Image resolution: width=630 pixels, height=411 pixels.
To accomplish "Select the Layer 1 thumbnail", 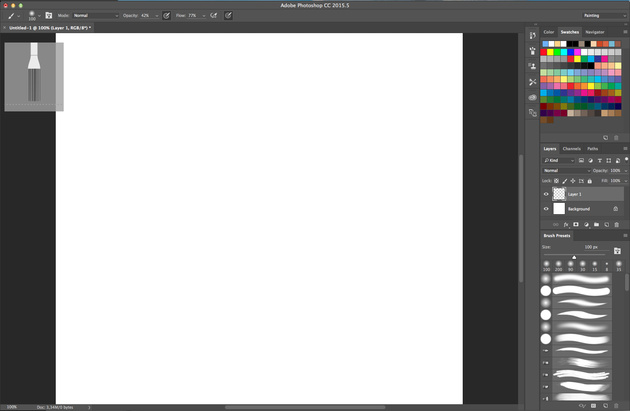I will [559, 194].
